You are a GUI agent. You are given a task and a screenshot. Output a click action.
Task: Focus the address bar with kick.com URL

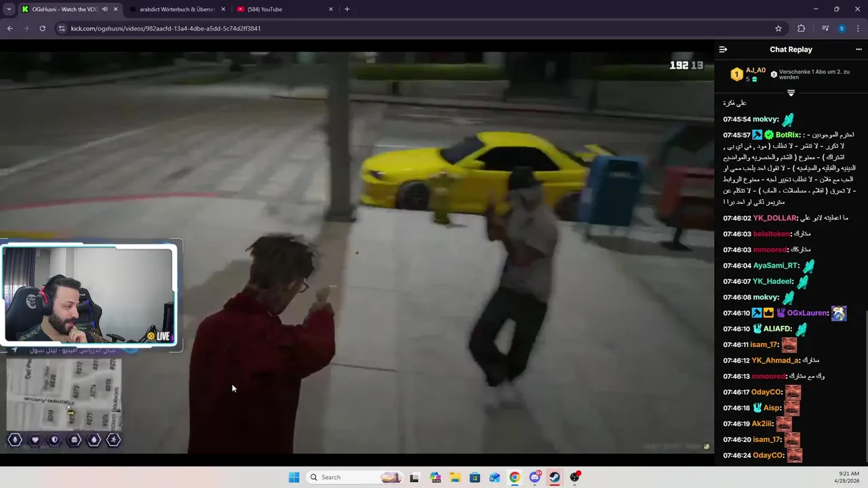(x=414, y=28)
